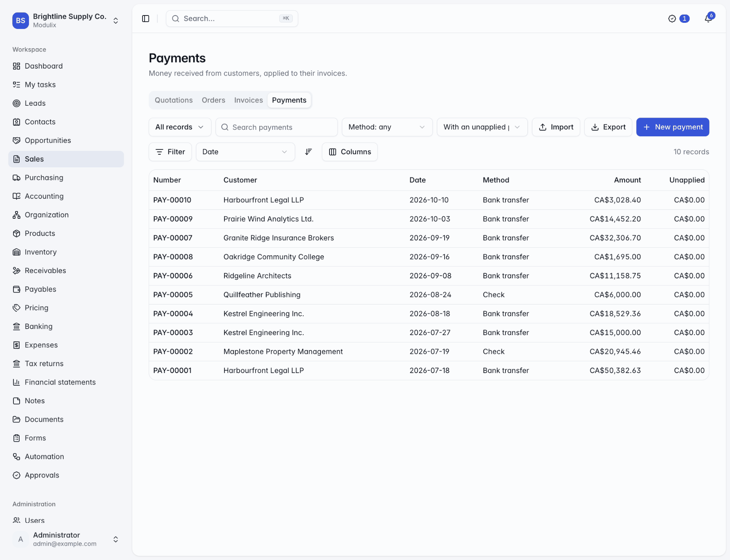Switch to the Orders tab

point(214,100)
